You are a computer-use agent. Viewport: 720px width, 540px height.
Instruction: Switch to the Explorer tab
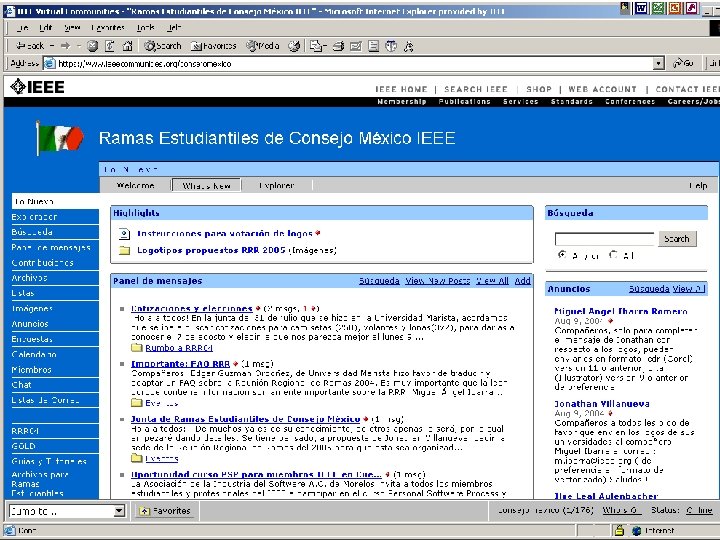point(276,185)
